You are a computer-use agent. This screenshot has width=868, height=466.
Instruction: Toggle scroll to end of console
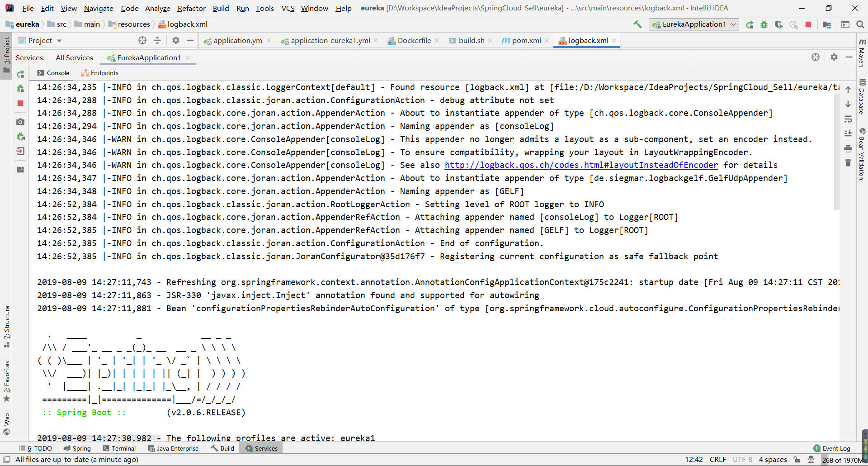tap(848, 133)
